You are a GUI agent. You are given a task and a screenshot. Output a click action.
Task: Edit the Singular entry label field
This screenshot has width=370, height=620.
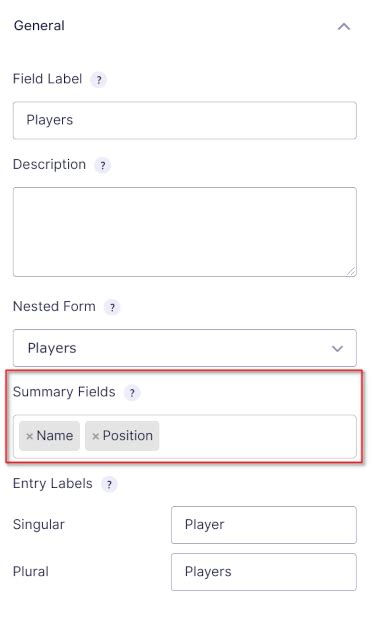click(264, 525)
